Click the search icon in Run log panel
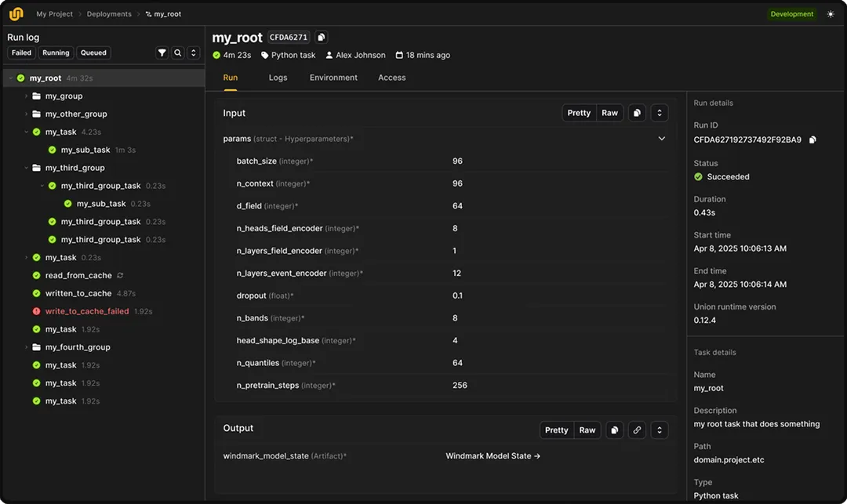The height and width of the screenshot is (504, 847). [179, 53]
